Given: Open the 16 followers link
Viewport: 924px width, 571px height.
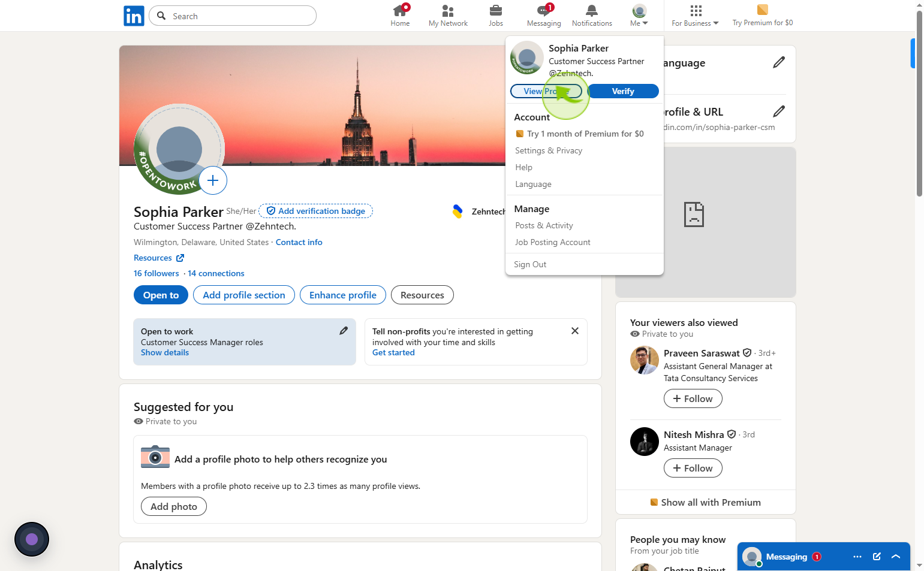Looking at the screenshot, I should [x=156, y=273].
